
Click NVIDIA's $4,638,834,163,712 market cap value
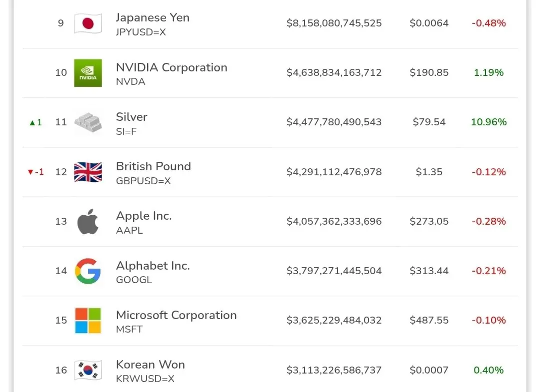tap(334, 73)
